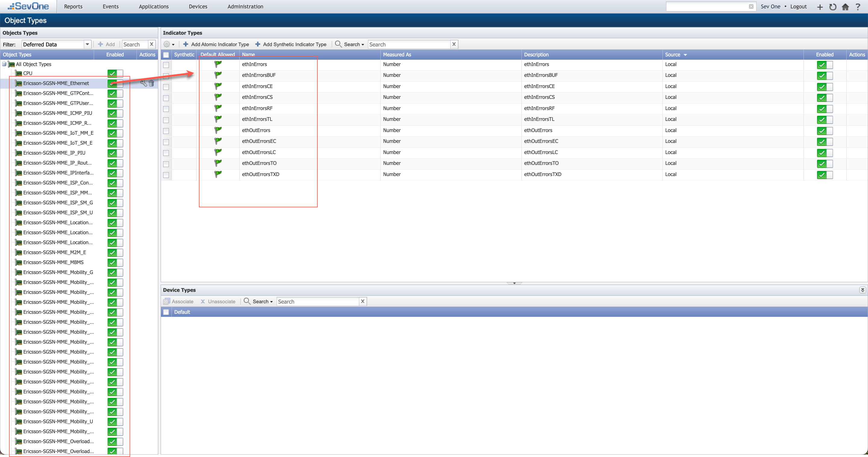Select Ericsson-SGSN-MME_Mobility_U object type

coord(58,421)
